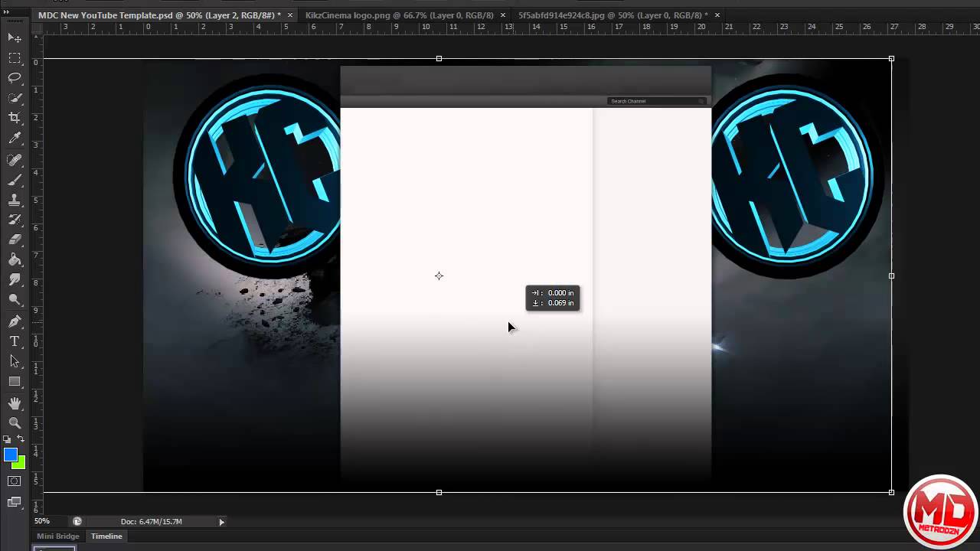Select the Paint Bucket tool

tap(15, 259)
